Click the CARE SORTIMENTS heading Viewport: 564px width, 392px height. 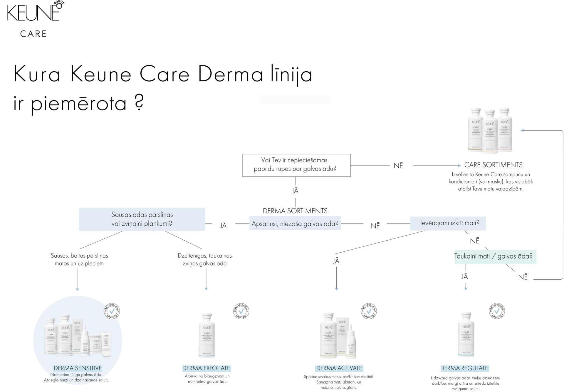493,165
